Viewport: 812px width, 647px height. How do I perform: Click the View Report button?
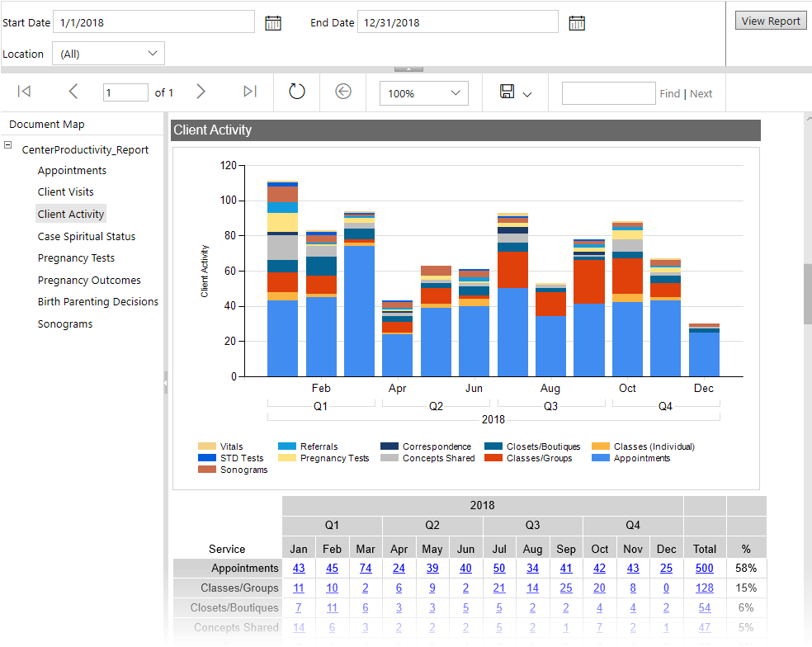[x=771, y=21]
